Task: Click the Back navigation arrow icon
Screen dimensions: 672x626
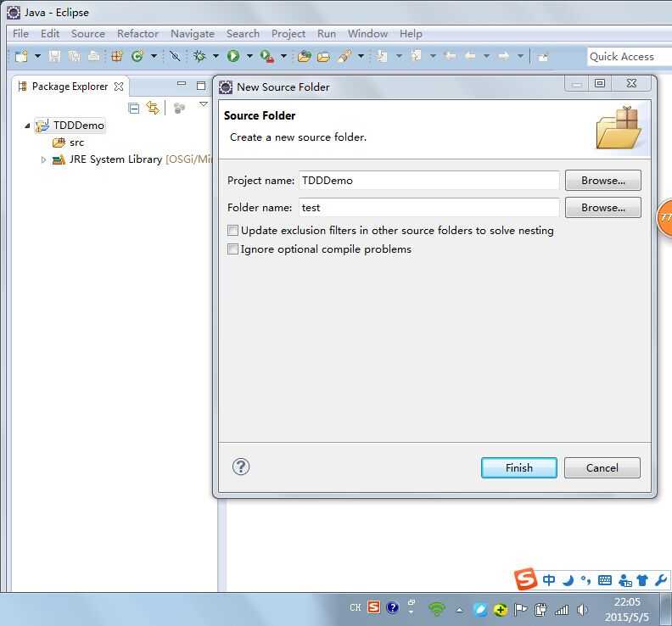Action: pyautogui.click(x=470, y=56)
